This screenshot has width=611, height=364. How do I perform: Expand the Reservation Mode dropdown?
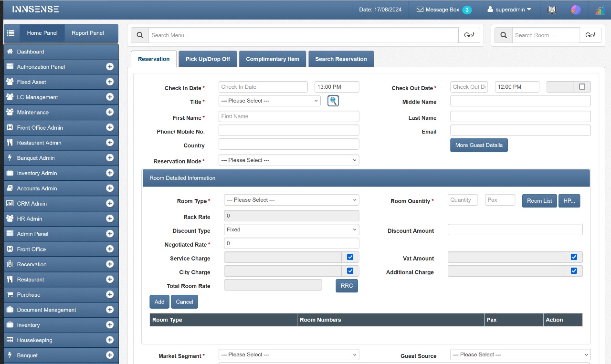click(288, 160)
